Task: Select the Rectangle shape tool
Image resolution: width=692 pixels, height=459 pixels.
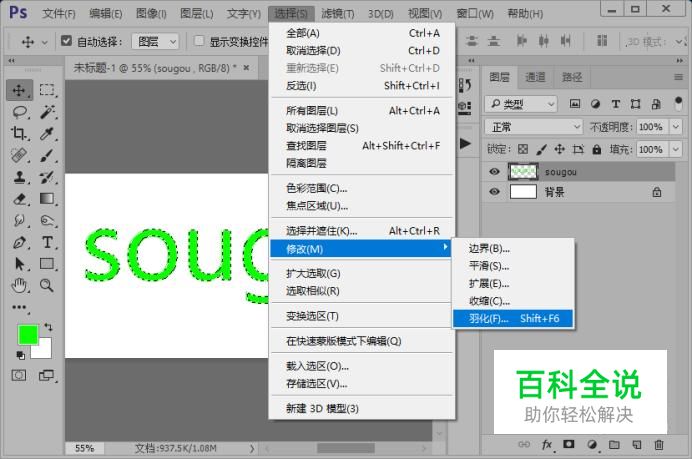Action: (47, 264)
